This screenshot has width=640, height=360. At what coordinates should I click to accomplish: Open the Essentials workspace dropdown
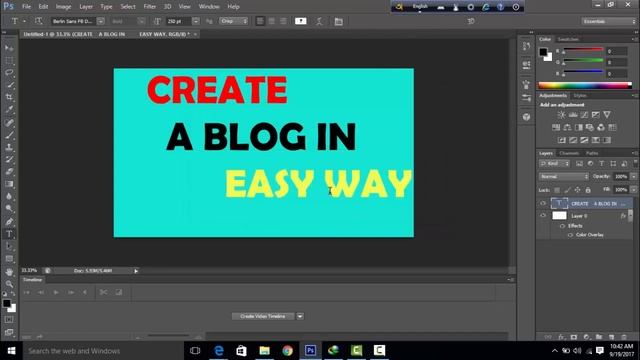click(609, 21)
